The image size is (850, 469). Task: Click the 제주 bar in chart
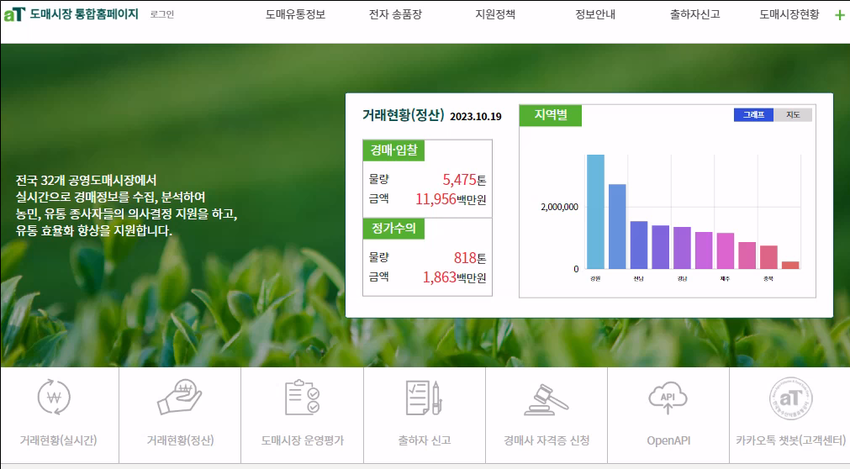click(x=725, y=251)
